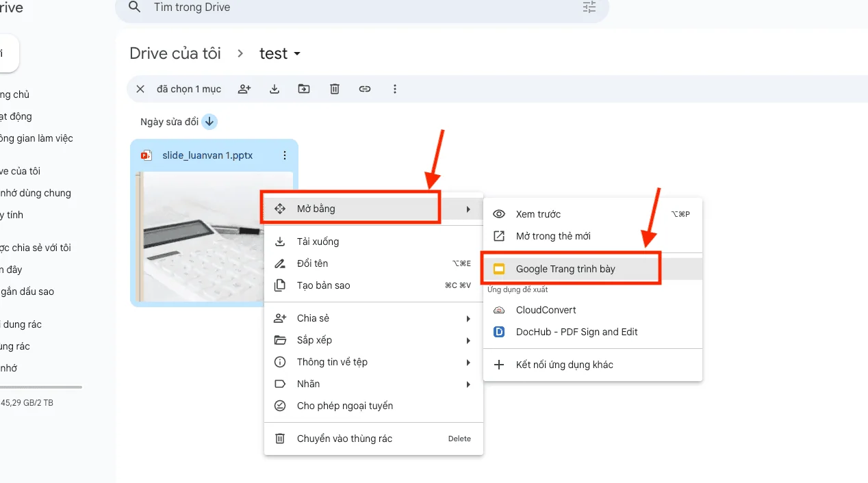Open with CloudConvert app
The height and width of the screenshot is (483, 868).
coord(593,310)
